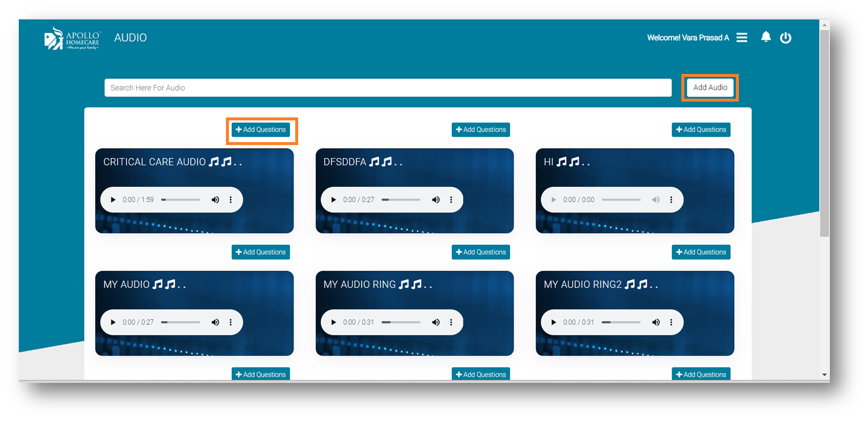Expand three-dot menu on MY AUDIO RING2

671,322
